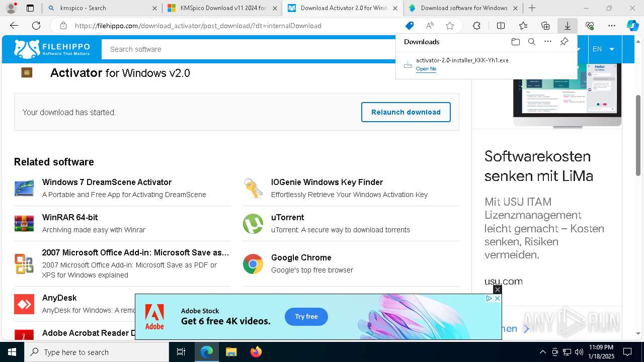The width and height of the screenshot is (644, 362).
Task: Open the volume control in system tray
Action: click(x=579, y=352)
